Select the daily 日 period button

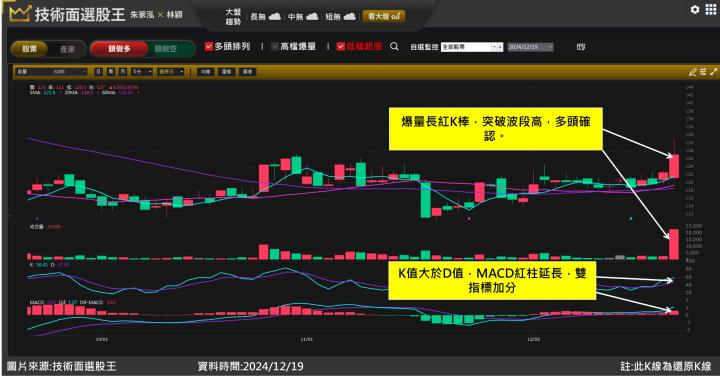pos(99,72)
